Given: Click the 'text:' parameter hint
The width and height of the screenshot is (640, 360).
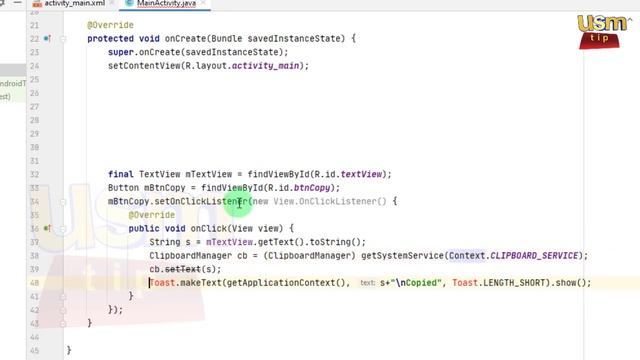Looking at the screenshot, I should click(367, 282).
